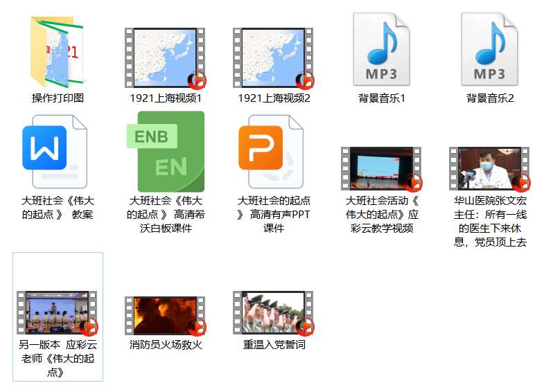Select the 重温入党誓词 video thumbnail

[273, 312]
